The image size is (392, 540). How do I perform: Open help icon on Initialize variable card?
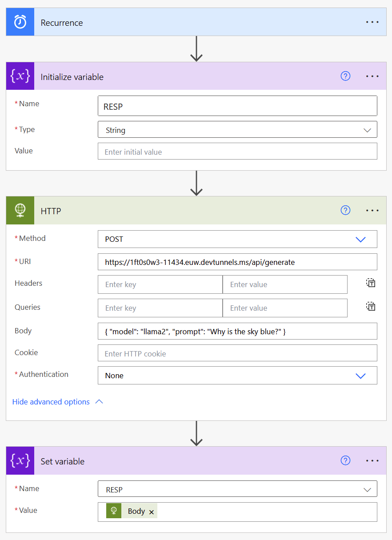(x=345, y=76)
